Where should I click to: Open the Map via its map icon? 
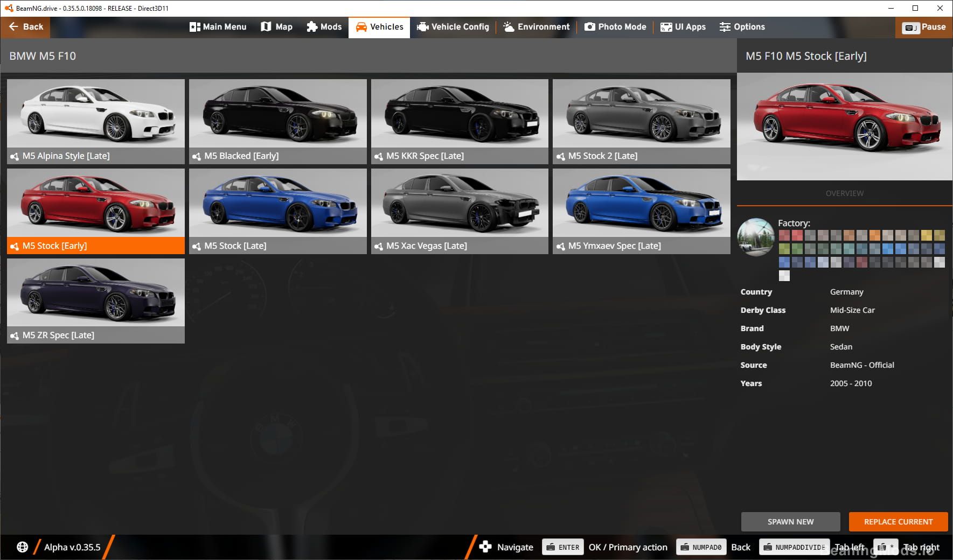coord(266,26)
